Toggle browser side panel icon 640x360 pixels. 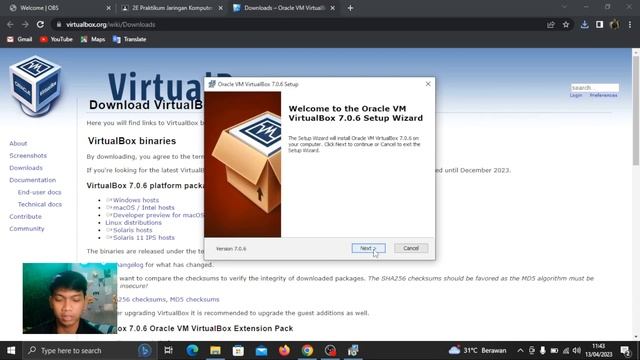[x=599, y=24]
